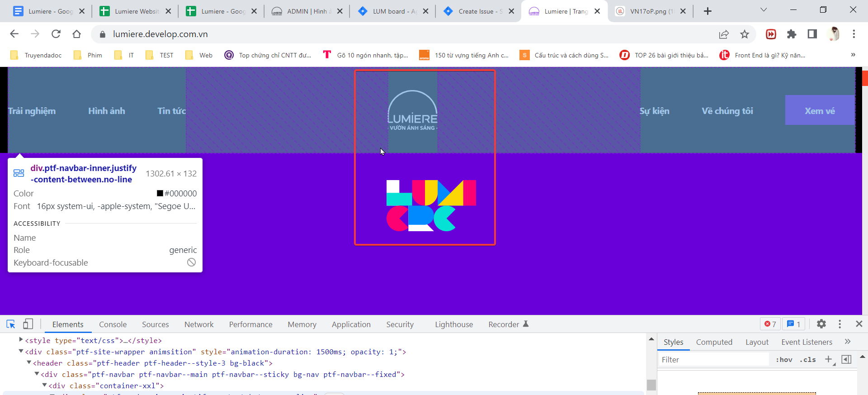The height and width of the screenshot is (395, 868).
Task: Close the DevTools panel
Action: pyautogui.click(x=859, y=324)
